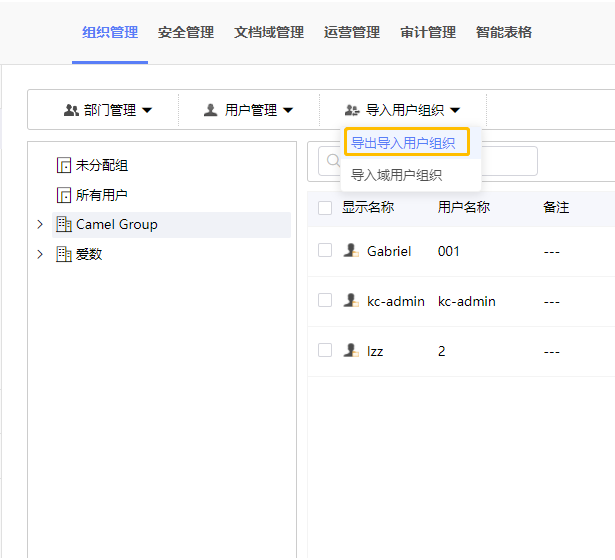Click the Gabriel user avatar icon
This screenshot has width=615, height=560.
(351, 250)
